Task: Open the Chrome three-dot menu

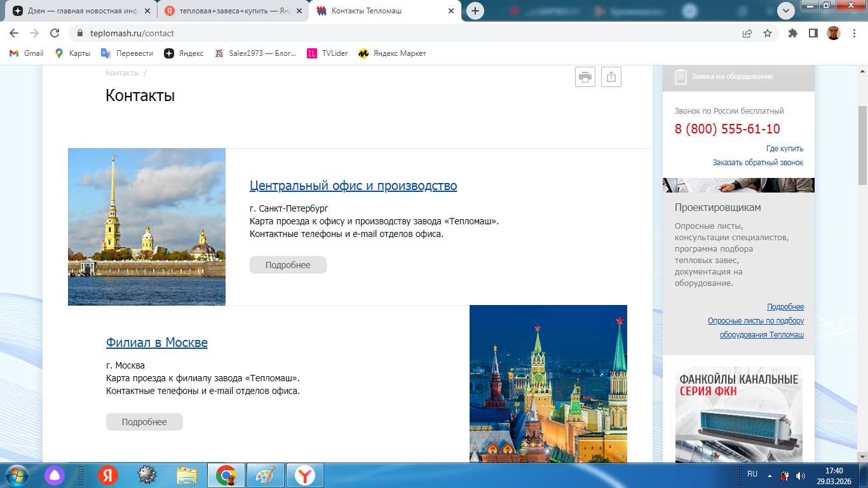Action: (x=854, y=33)
